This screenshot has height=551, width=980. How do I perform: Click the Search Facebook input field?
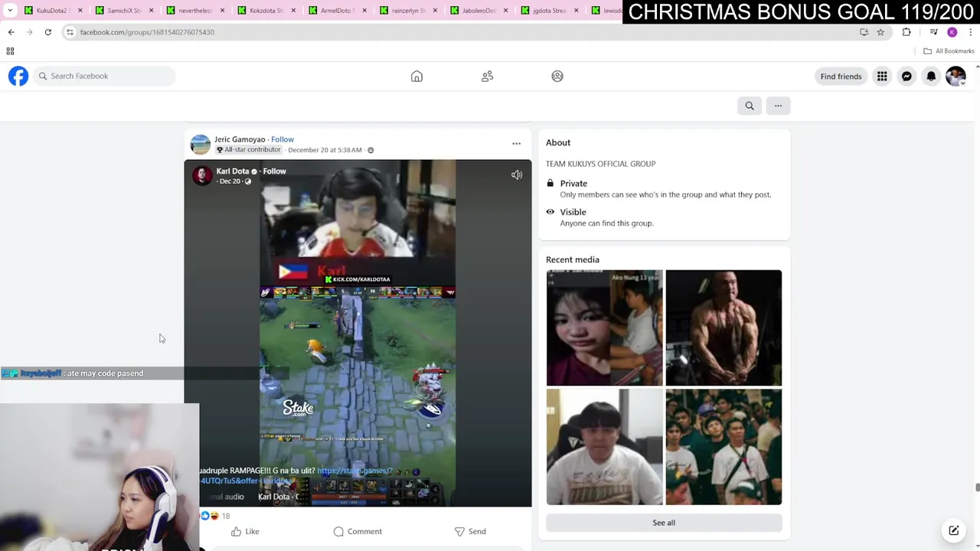coord(104,76)
